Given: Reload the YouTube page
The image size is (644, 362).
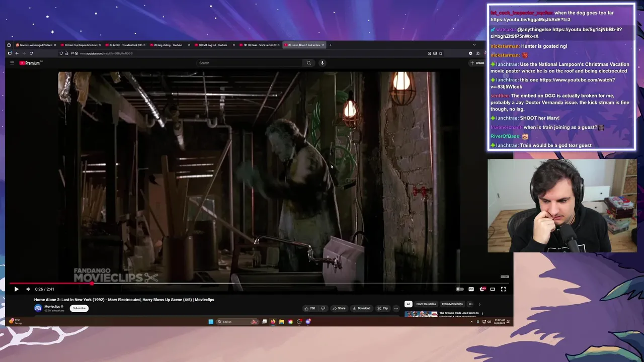Looking at the screenshot, I should 31,53.
